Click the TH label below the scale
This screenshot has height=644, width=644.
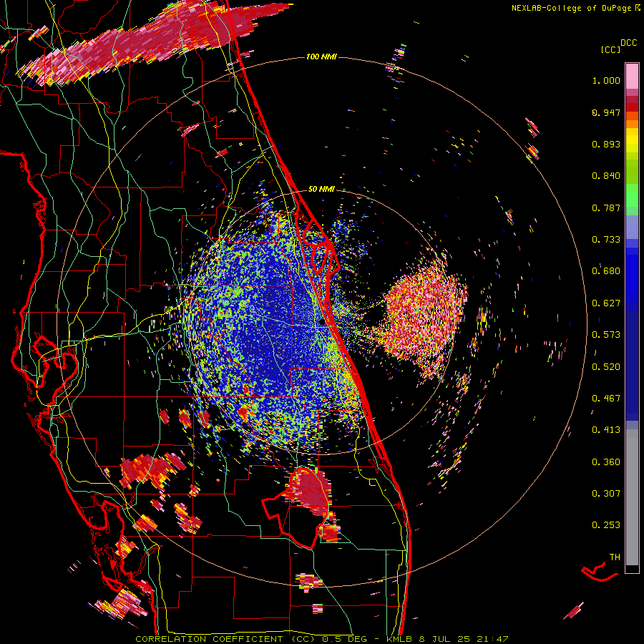pyautogui.click(x=615, y=557)
